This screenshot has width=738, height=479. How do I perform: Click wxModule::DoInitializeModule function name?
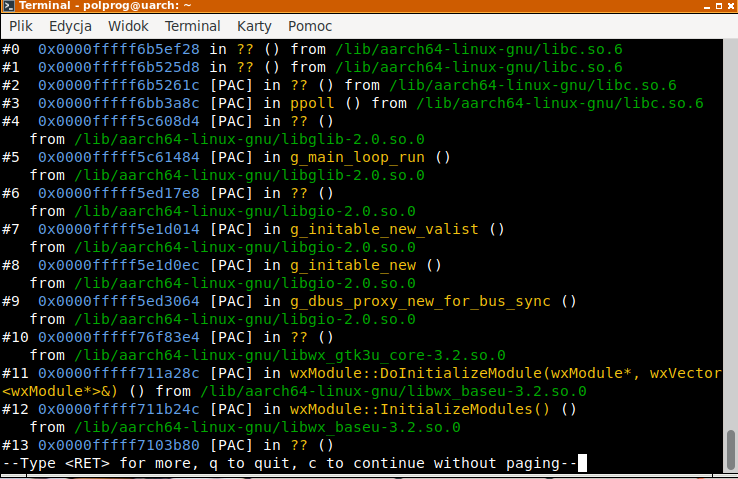(417, 373)
